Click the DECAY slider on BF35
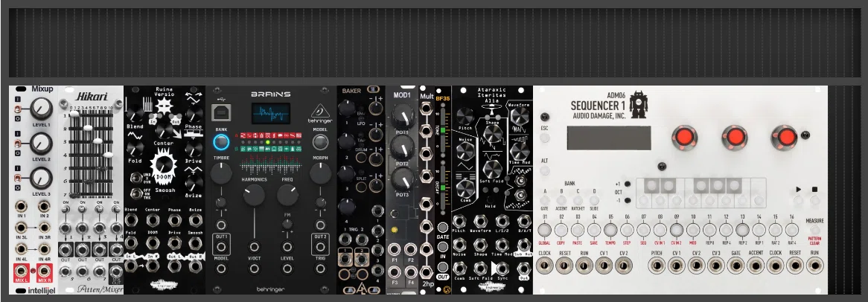 tap(441, 186)
